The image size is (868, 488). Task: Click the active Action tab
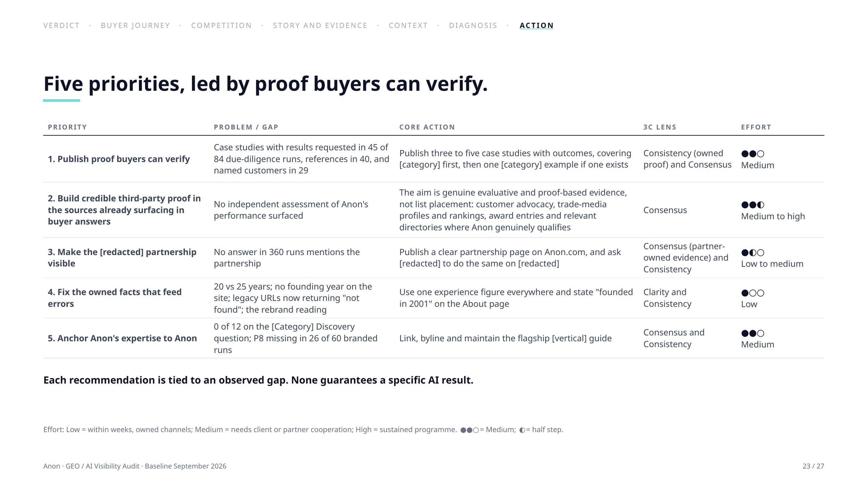[536, 25]
